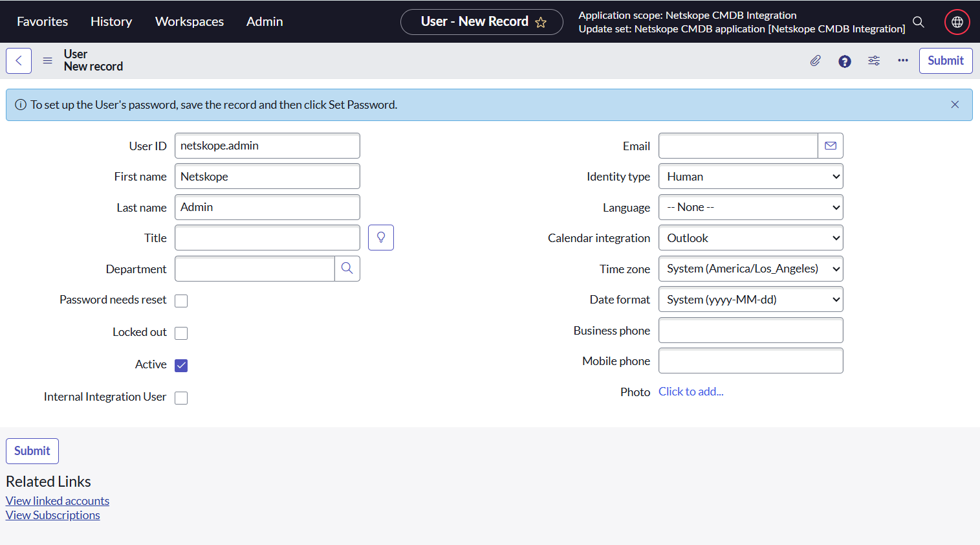Click the Submit button in the header
This screenshot has height=545, width=980.
tap(946, 61)
